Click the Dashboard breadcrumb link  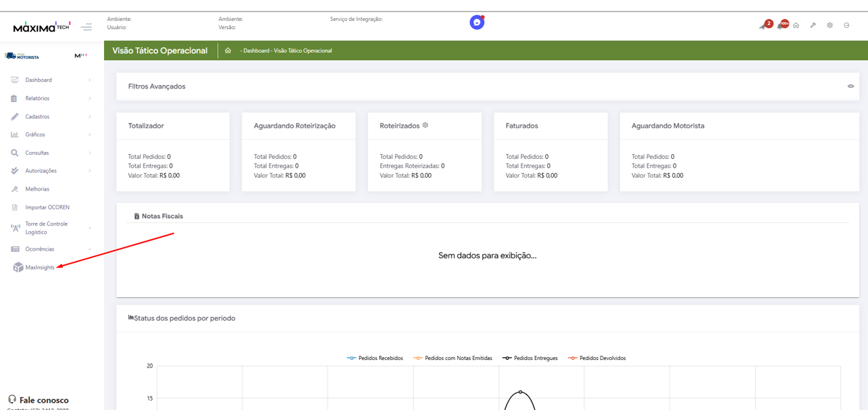tap(257, 51)
